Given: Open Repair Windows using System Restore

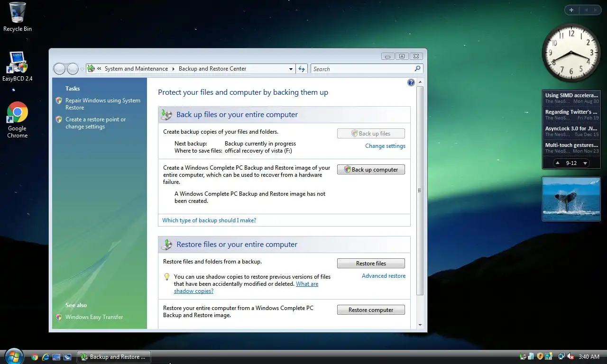Looking at the screenshot, I should (102, 104).
